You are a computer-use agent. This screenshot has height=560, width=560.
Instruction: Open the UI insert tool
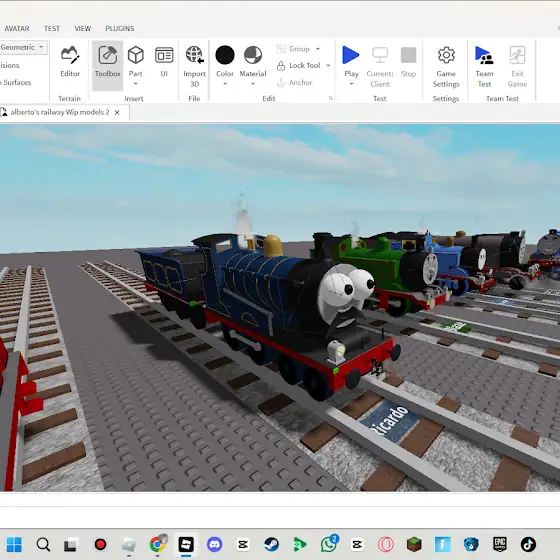tap(164, 61)
